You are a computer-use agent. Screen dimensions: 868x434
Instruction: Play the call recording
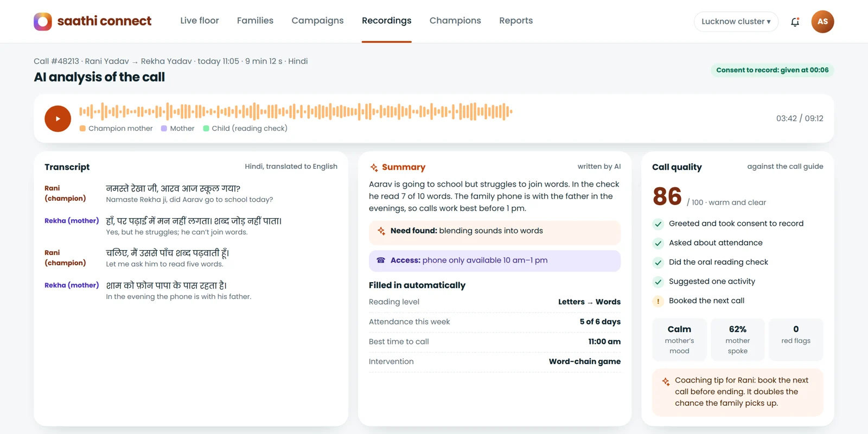coord(58,119)
